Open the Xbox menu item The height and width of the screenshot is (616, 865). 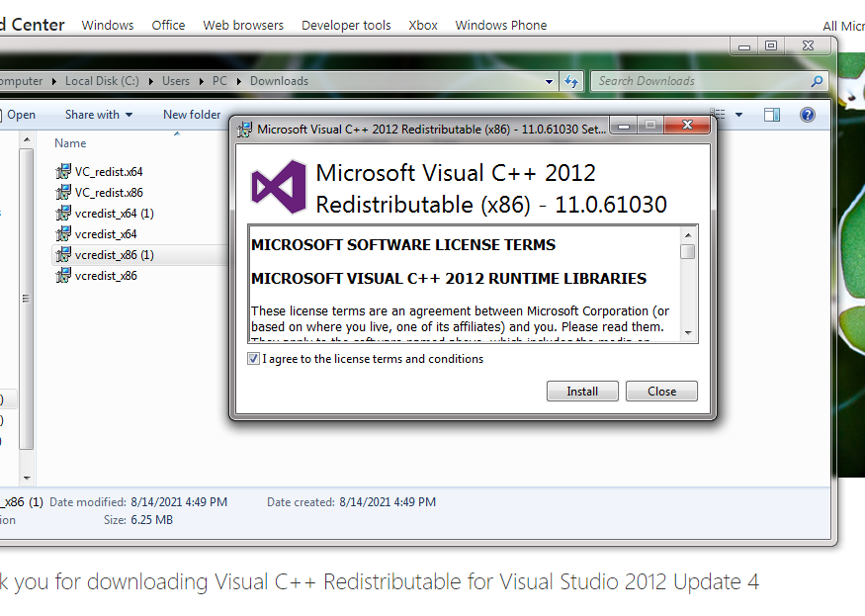[423, 26]
